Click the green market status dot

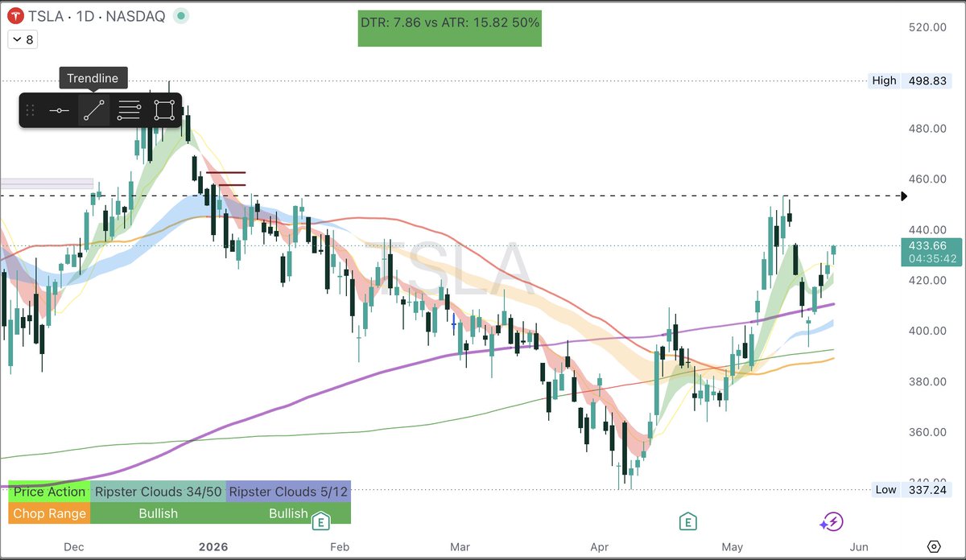pos(182,15)
